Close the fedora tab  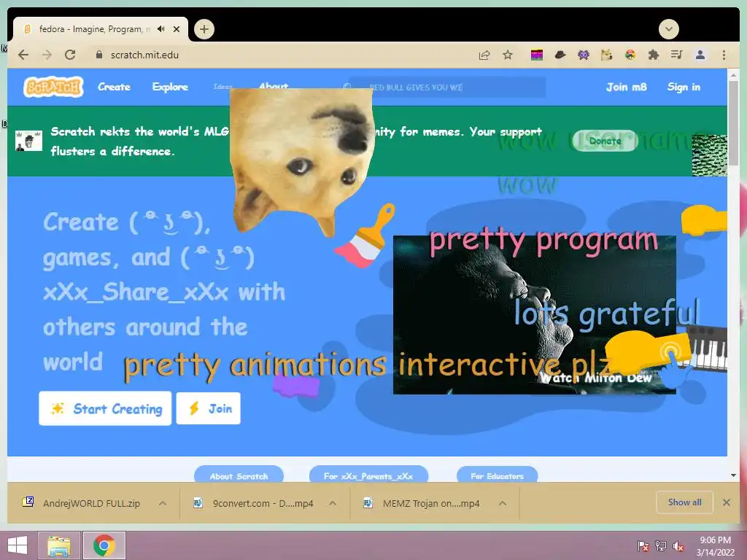[177, 29]
